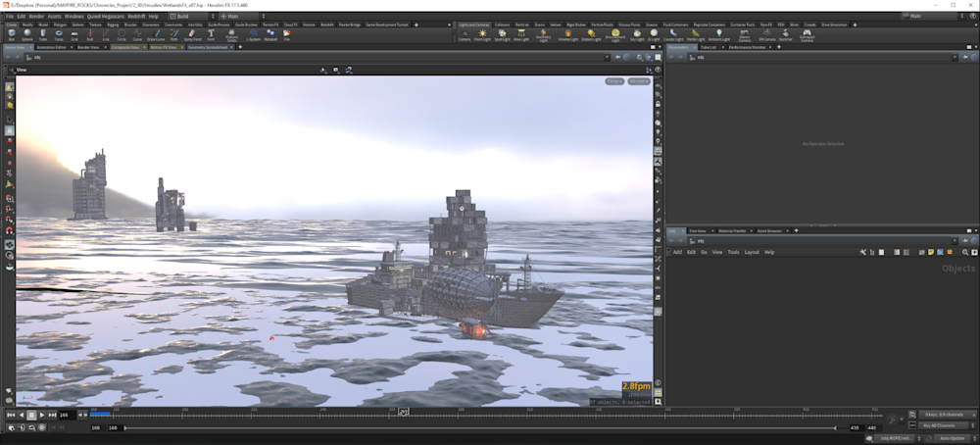
Task: Open the left shelf set options dropdown
Action: tap(450, 25)
